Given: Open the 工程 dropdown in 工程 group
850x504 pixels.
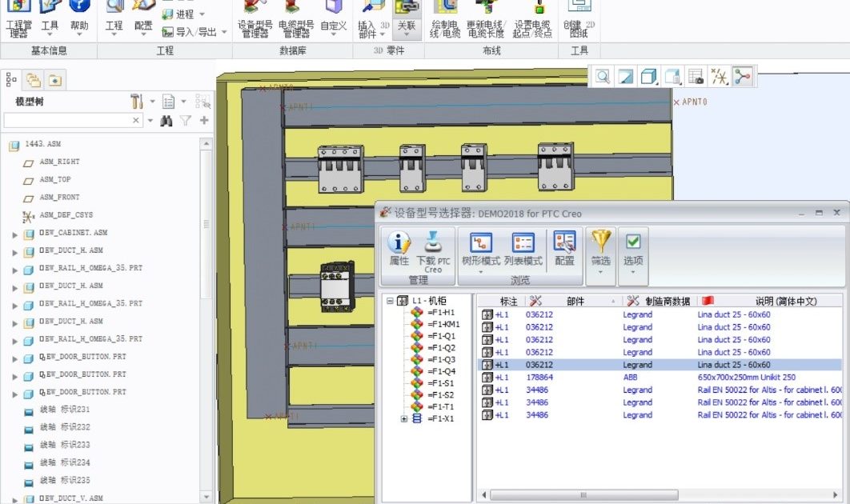Looking at the screenshot, I should click(x=114, y=20).
